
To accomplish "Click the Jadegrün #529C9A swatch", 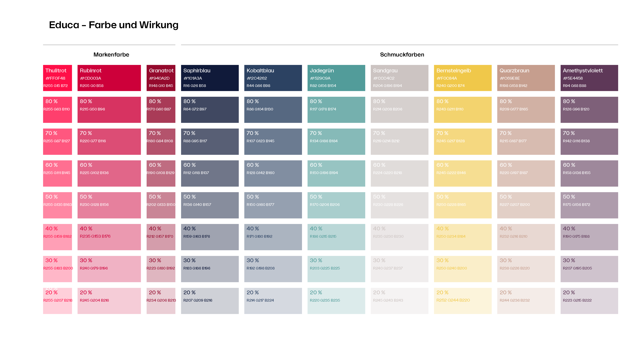I will point(336,78).
